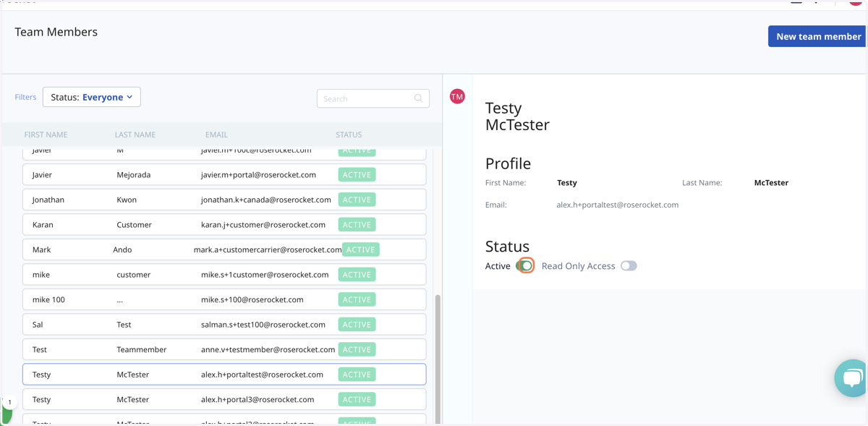Select the Sal Test row
868x426 pixels.
pyautogui.click(x=224, y=325)
